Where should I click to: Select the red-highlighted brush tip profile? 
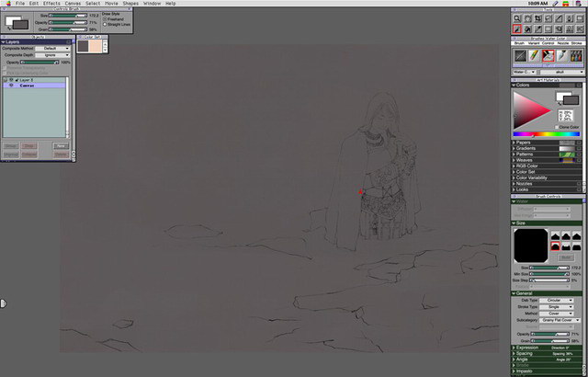(x=555, y=246)
